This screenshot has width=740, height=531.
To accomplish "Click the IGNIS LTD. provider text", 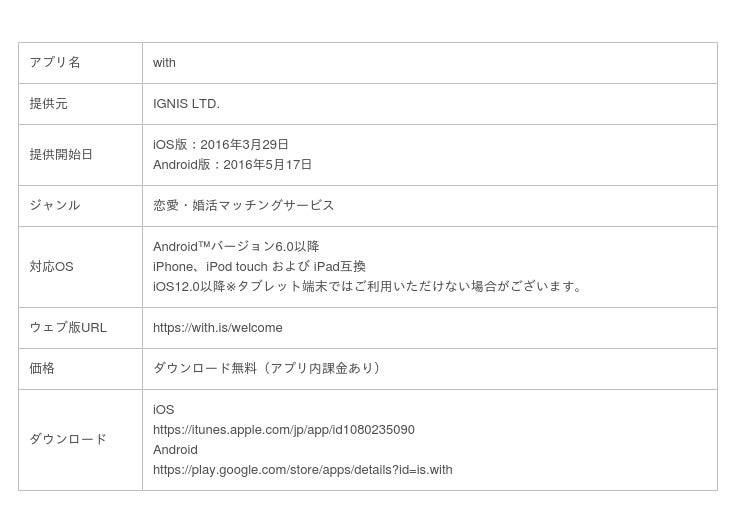I will (186, 104).
